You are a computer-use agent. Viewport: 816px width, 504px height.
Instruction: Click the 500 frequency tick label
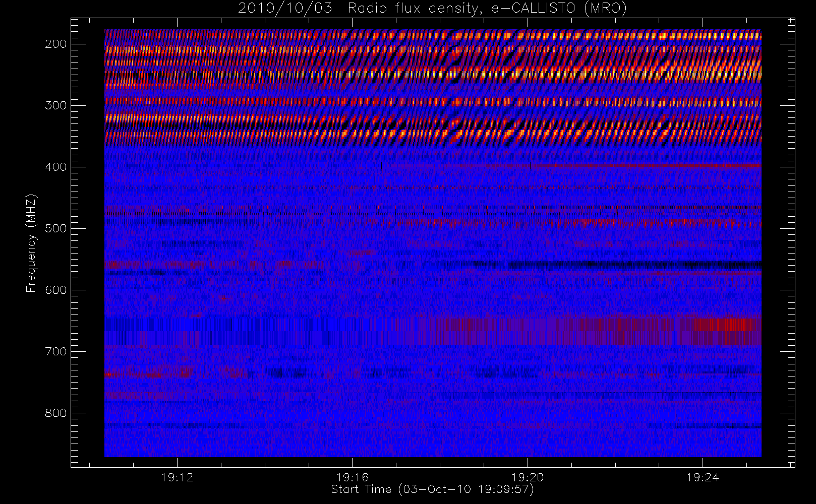coord(56,228)
